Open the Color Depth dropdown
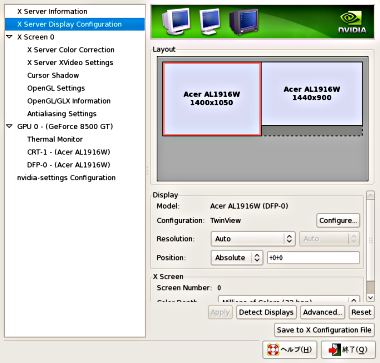 click(289, 300)
